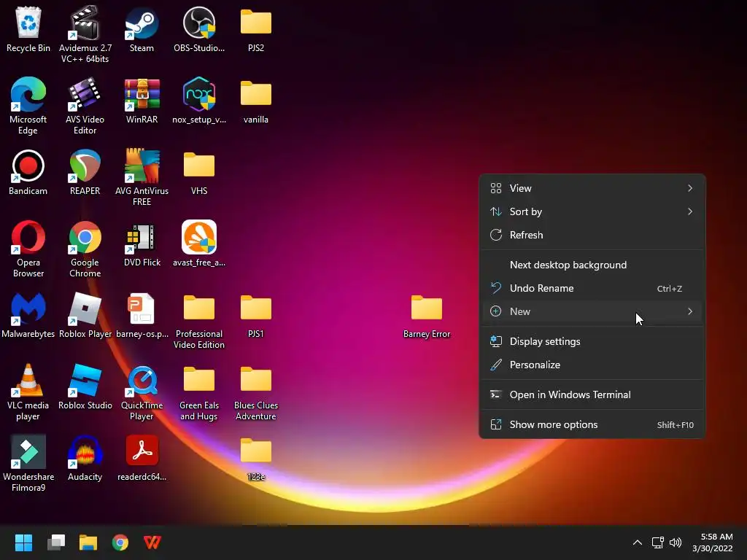Expand the chevron next to New
Screen dimensions: 747x560
[690, 311]
